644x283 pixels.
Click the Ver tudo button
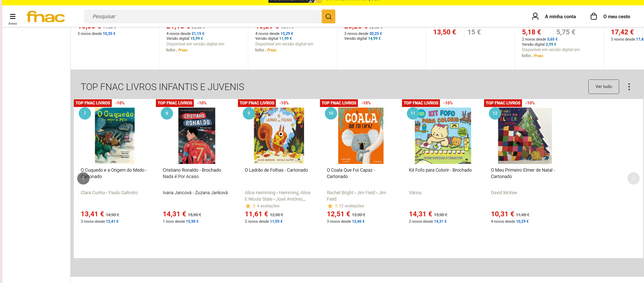click(x=603, y=86)
